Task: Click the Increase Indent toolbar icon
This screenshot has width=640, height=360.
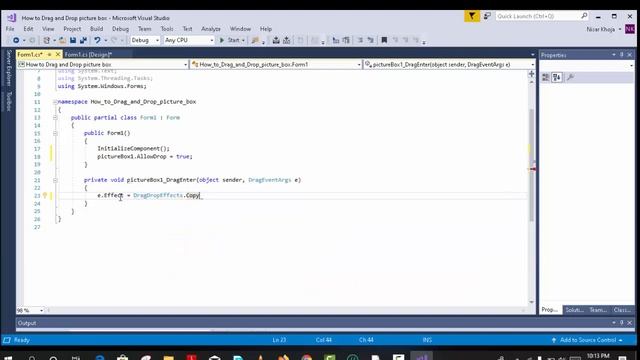Action: (346, 40)
